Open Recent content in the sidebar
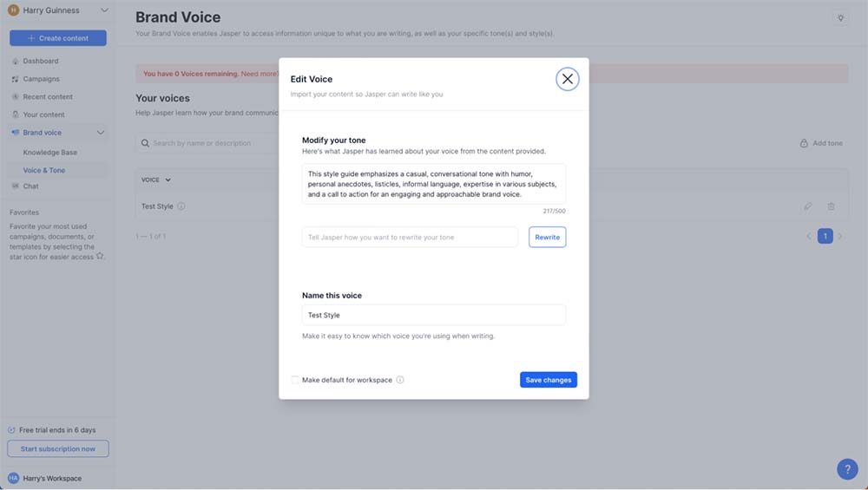The height and width of the screenshot is (490, 868). point(48,97)
